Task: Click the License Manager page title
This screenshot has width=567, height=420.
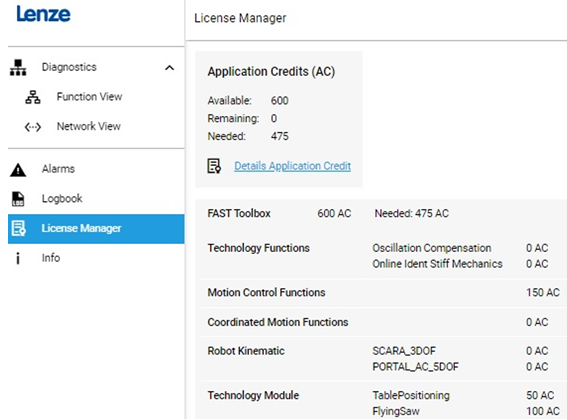Action: click(240, 18)
